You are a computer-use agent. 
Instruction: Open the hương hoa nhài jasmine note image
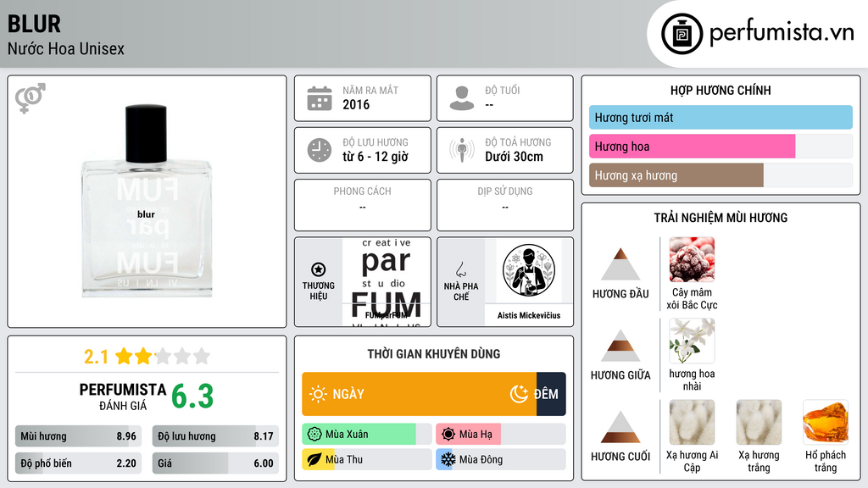point(692,341)
